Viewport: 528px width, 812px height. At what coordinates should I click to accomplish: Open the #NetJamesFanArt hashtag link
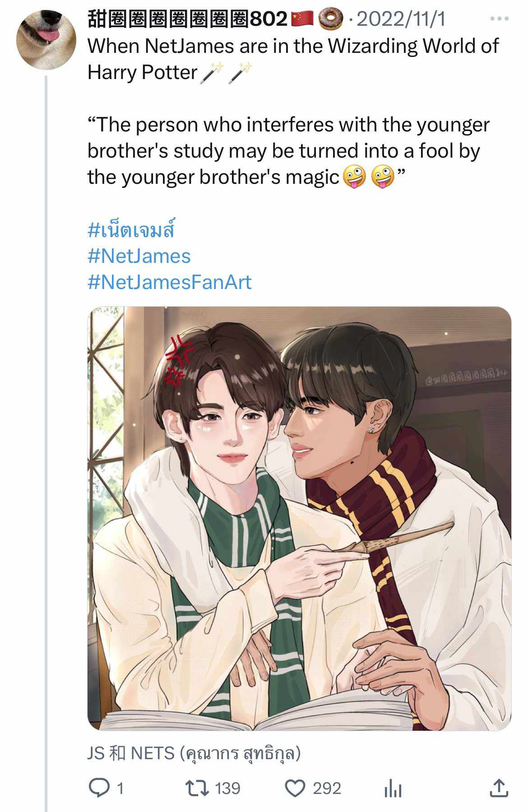(x=170, y=282)
